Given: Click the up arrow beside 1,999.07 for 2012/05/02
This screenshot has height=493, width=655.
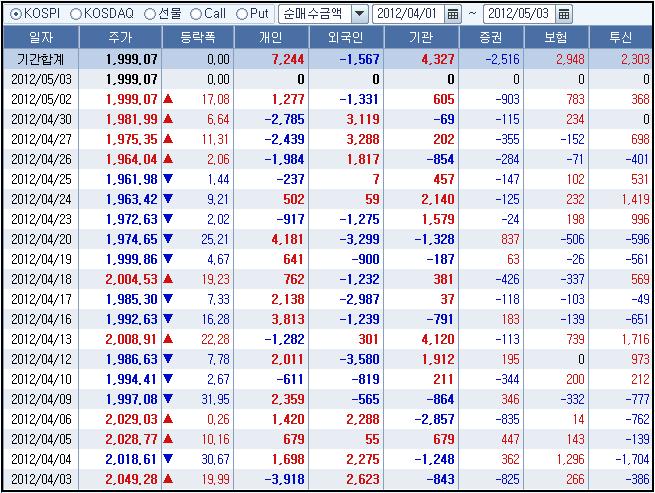Looking at the screenshot, I should tap(168, 99).
